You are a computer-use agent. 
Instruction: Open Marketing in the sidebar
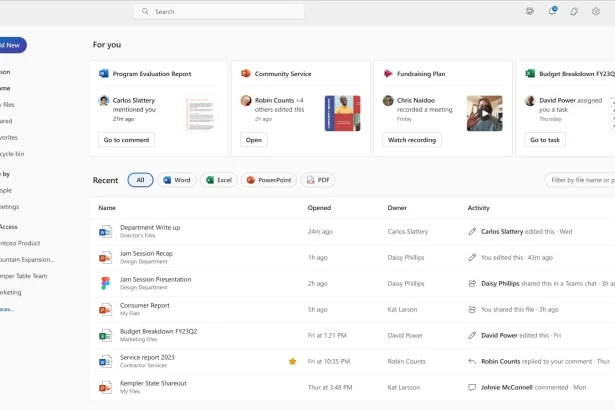11,292
